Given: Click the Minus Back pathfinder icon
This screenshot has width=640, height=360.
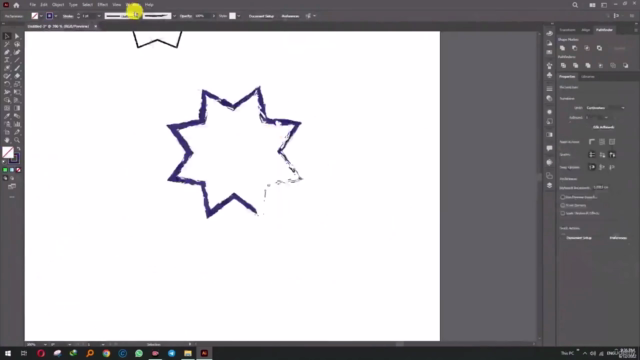Looking at the screenshot, I should pos(625,65).
